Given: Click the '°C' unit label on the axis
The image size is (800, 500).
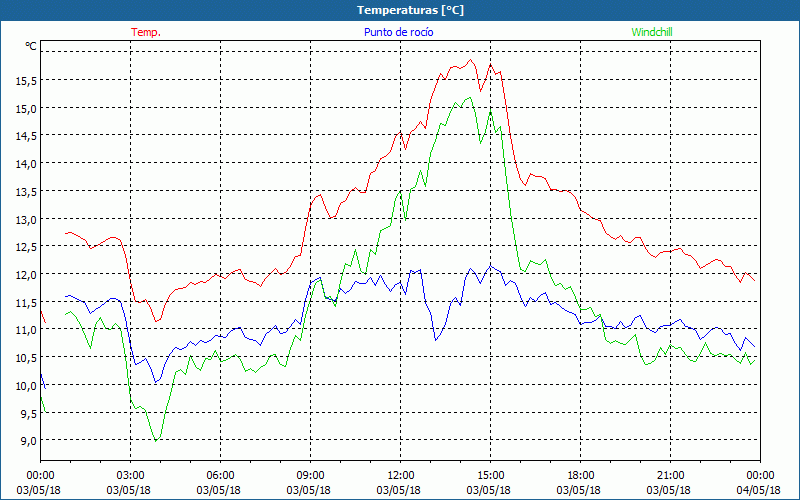Looking at the screenshot, I should click(31, 46).
